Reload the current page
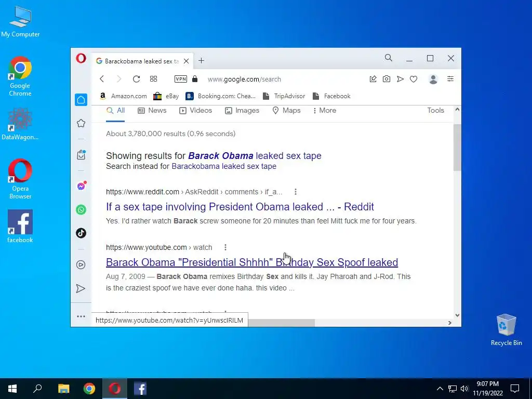532x399 pixels. pos(137,79)
